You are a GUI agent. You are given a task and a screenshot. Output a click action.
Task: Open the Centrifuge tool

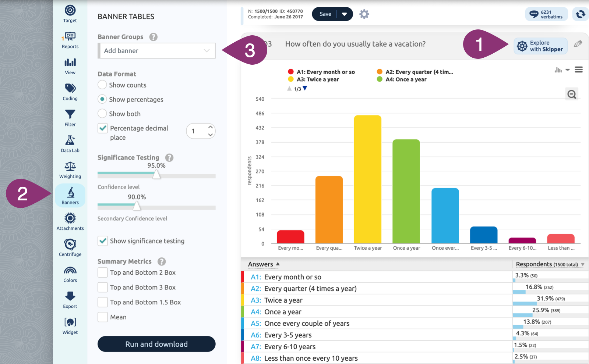pyautogui.click(x=70, y=248)
